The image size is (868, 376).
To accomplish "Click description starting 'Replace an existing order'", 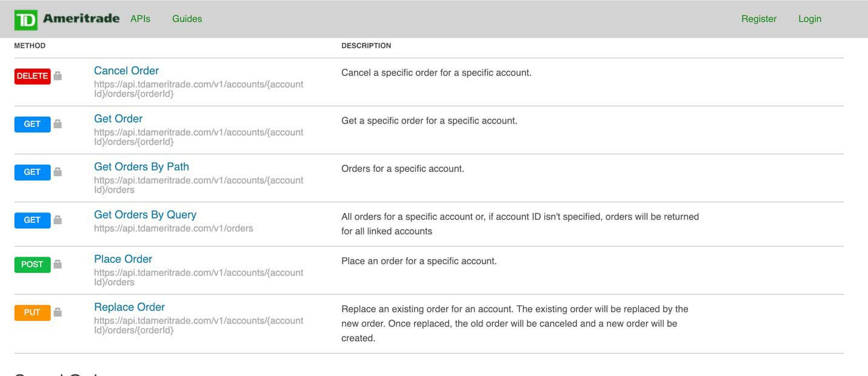I will click(x=515, y=323).
